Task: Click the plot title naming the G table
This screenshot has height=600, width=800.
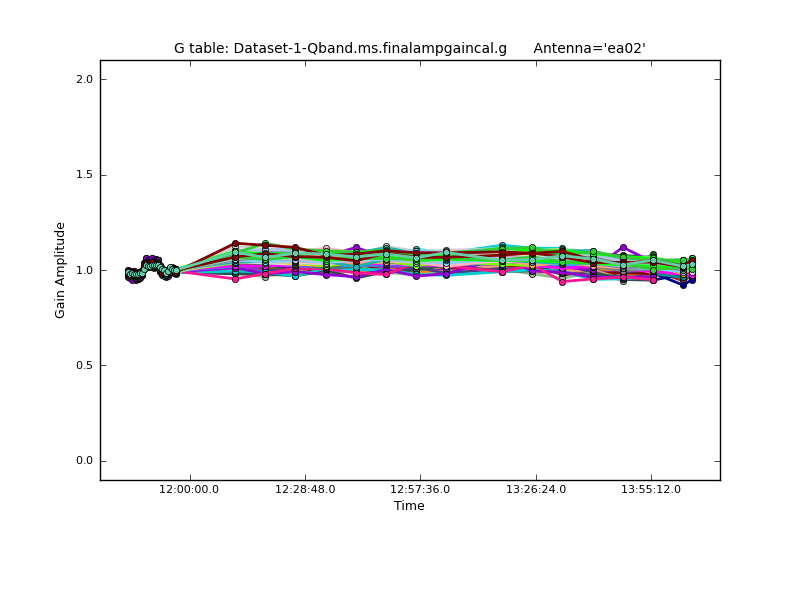Action: coord(340,48)
